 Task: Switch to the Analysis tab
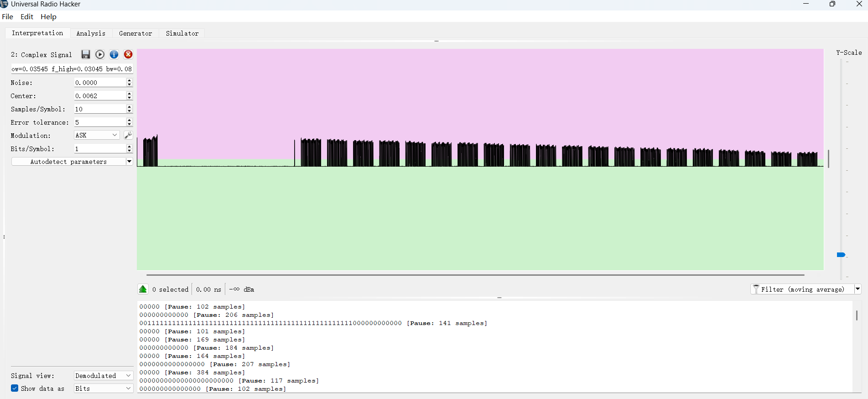coord(91,33)
